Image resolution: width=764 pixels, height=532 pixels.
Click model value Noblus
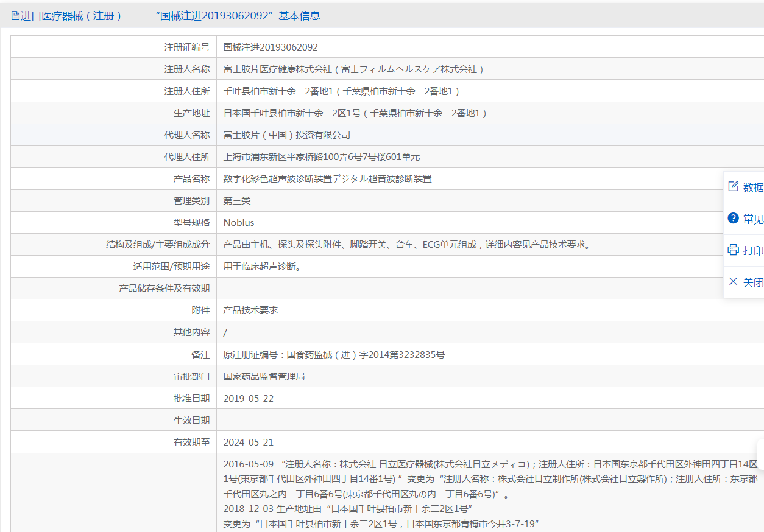(239, 223)
